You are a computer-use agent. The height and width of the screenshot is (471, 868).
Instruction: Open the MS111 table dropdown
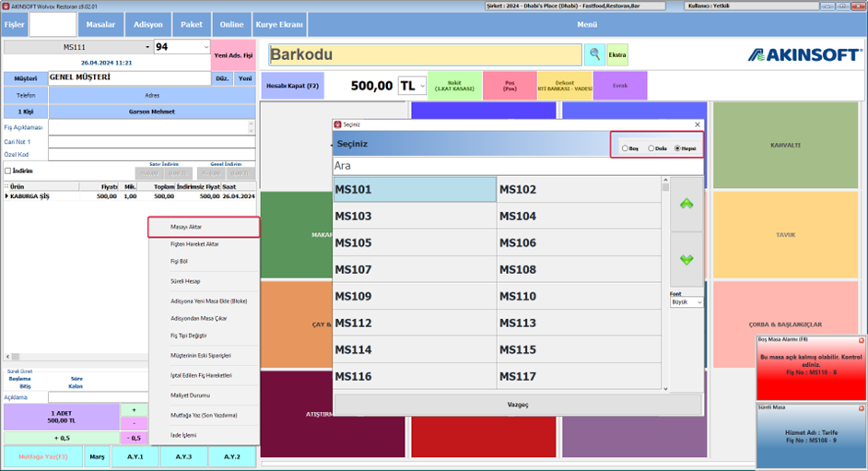147,47
